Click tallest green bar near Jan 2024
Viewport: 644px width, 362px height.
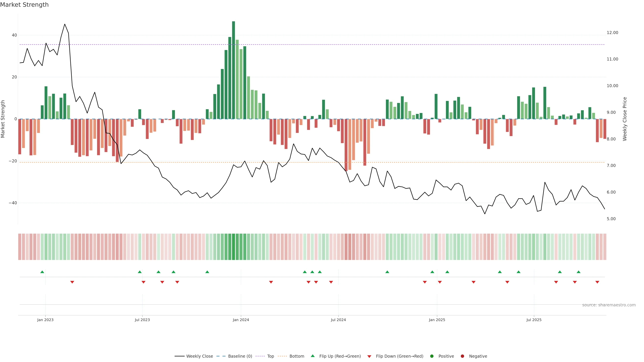[x=233, y=70]
